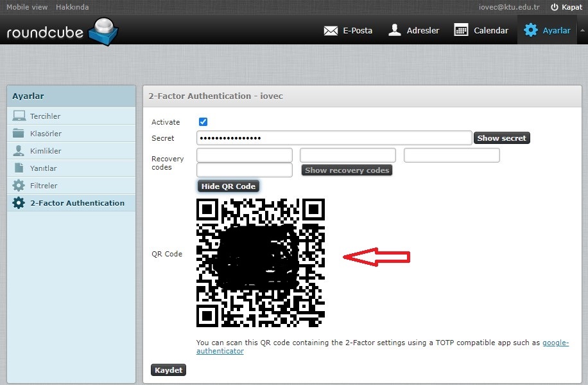Click the Show recovery codes button
The width and height of the screenshot is (588, 385).
[347, 170]
